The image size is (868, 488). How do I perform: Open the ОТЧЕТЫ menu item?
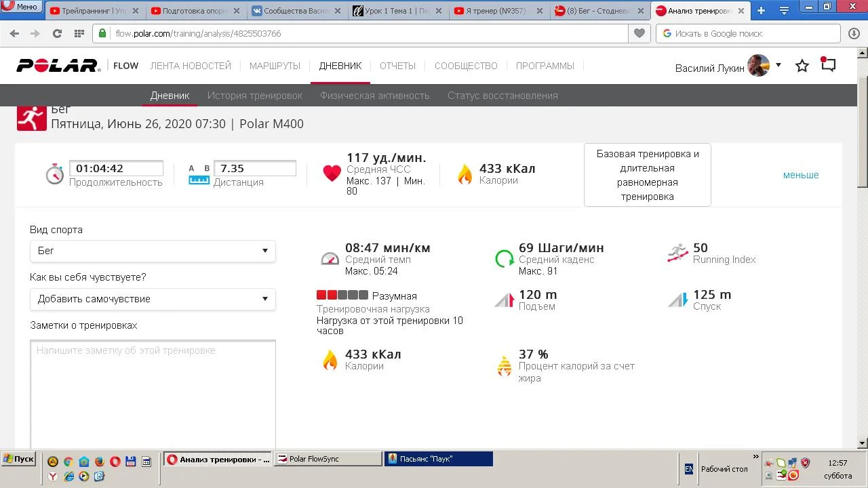(x=397, y=66)
